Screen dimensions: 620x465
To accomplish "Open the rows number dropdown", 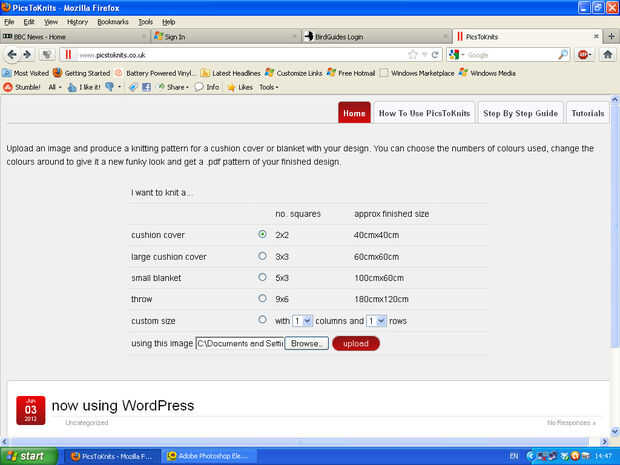I will [x=376, y=321].
